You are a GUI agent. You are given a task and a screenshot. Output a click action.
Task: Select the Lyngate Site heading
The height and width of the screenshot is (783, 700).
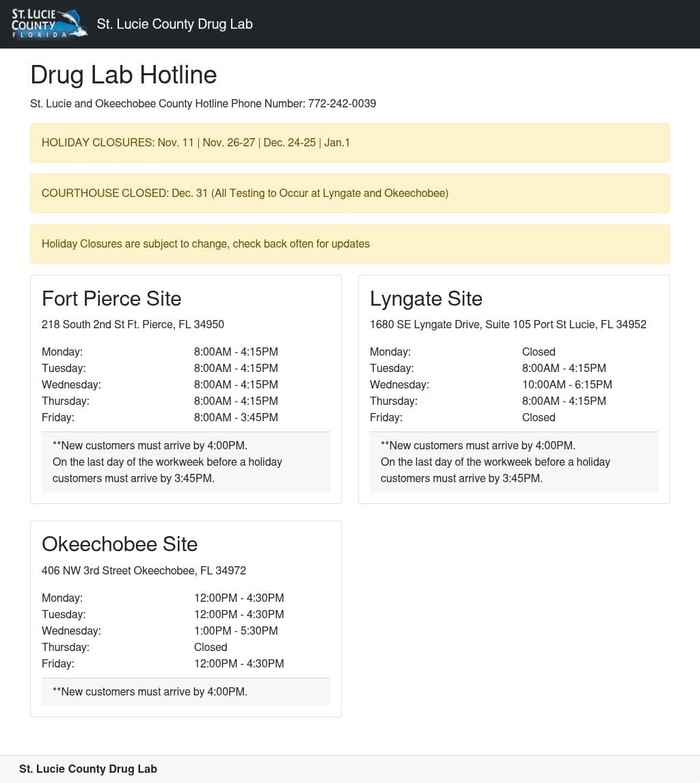[x=426, y=299]
